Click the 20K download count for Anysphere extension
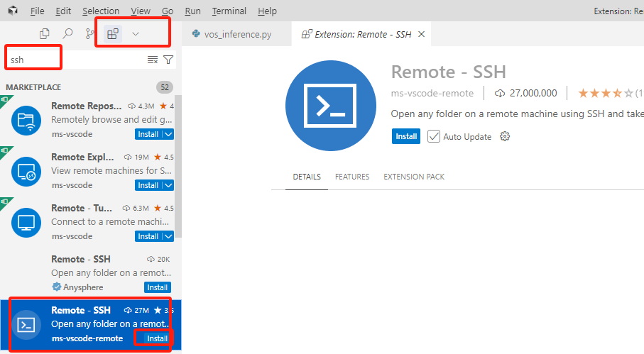This screenshot has width=644, height=354. 158,259
